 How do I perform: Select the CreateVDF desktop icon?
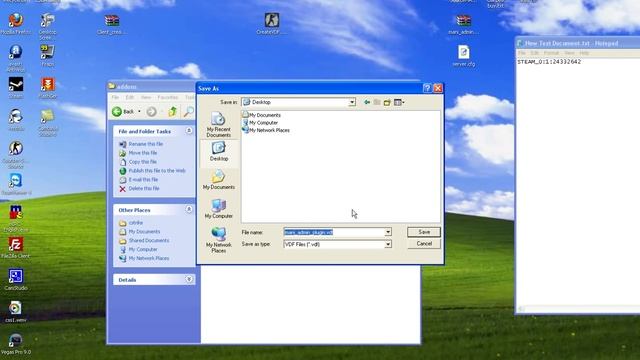pos(271,24)
